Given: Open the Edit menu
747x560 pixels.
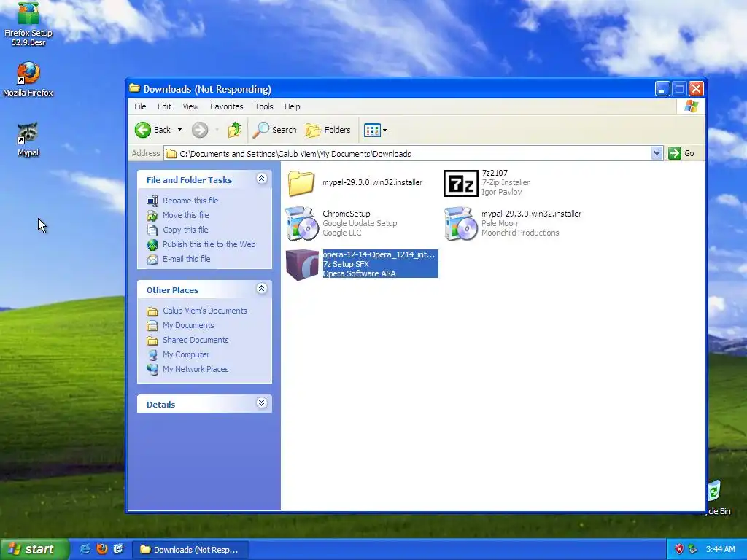Looking at the screenshot, I should pyautogui.click(x=164, y=106).
